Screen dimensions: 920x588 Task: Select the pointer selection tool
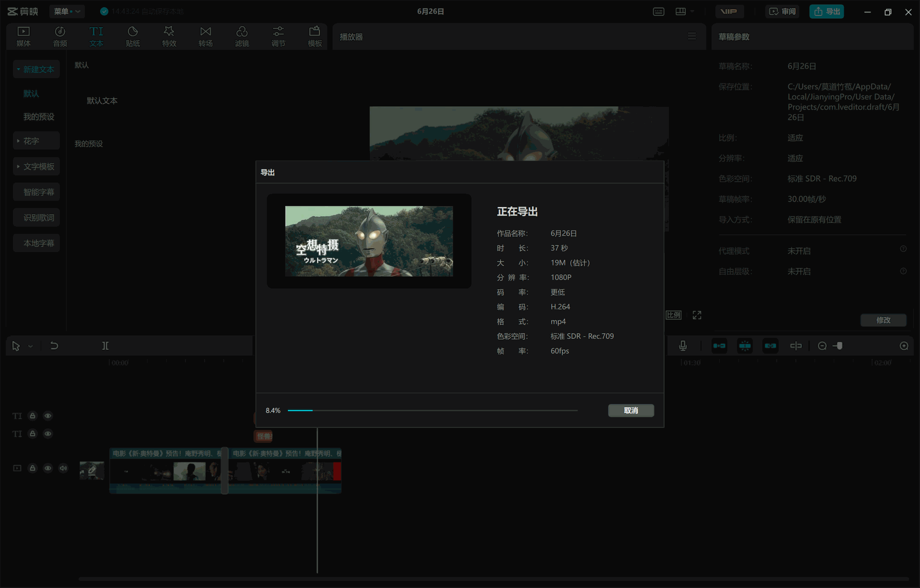(16, 346)
